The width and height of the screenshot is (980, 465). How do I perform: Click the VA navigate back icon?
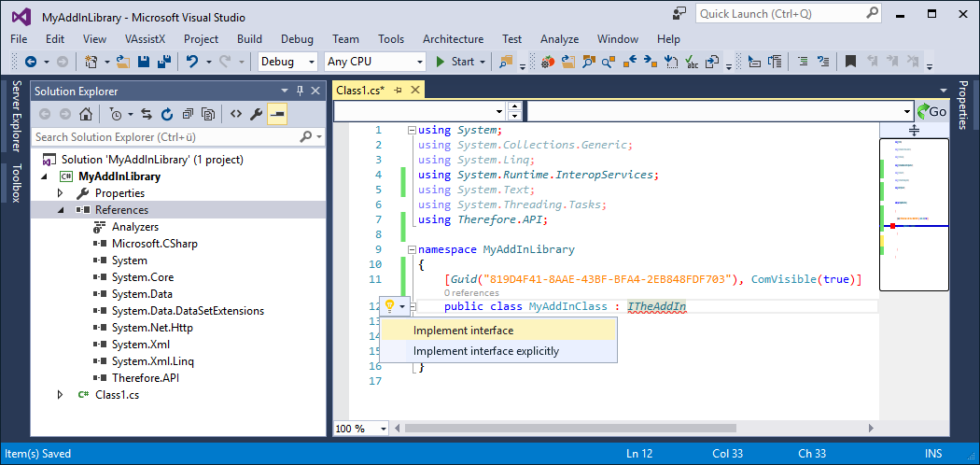pyautogui.click(x=629, y=62)
